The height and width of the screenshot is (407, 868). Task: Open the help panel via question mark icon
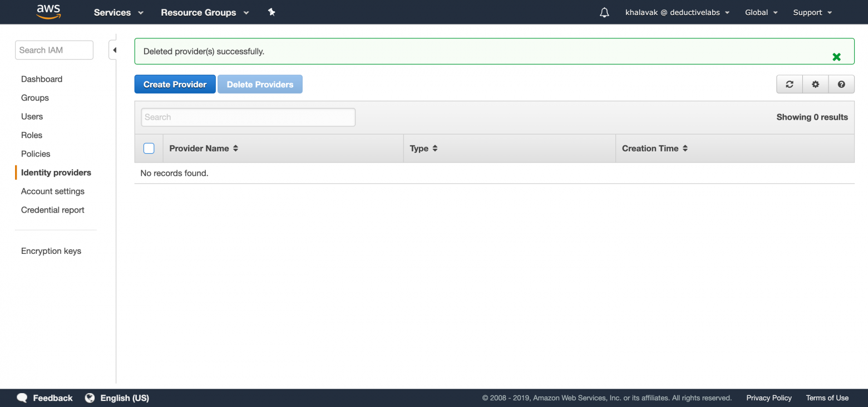pyautogui.click(x=841, y=84)
